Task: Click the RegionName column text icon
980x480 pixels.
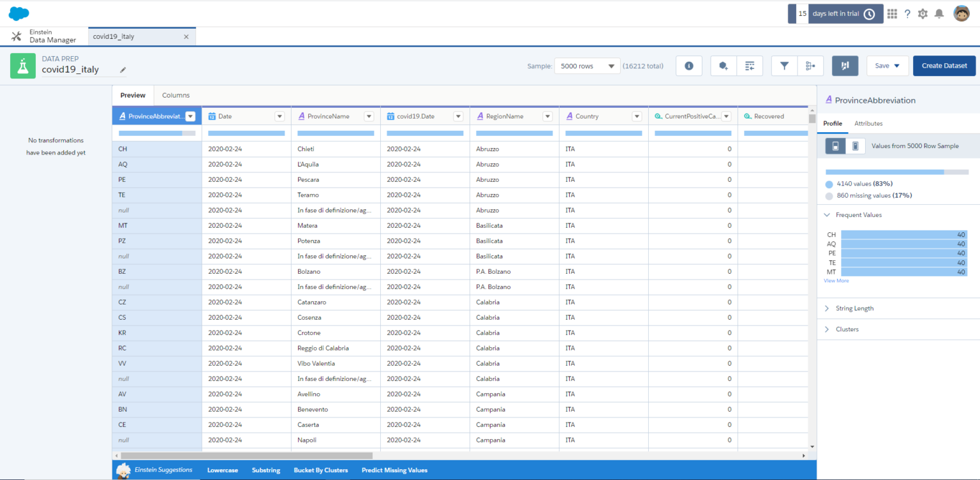Action: point(480,116)
